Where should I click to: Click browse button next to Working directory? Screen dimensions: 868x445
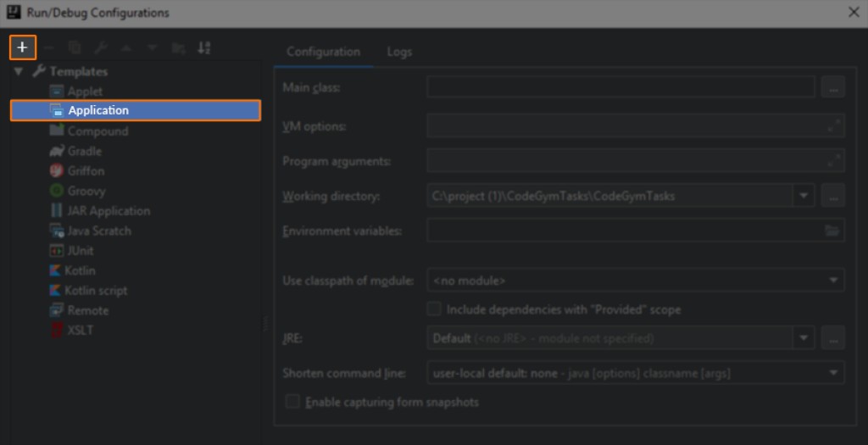[833, 196]
